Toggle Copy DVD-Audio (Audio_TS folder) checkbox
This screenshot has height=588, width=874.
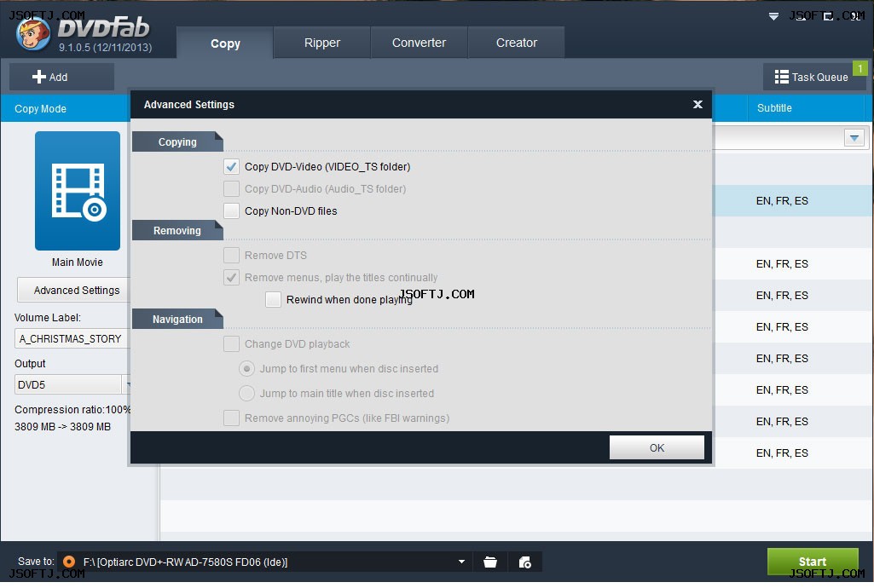pyautogui.click(x=231, y=189)
